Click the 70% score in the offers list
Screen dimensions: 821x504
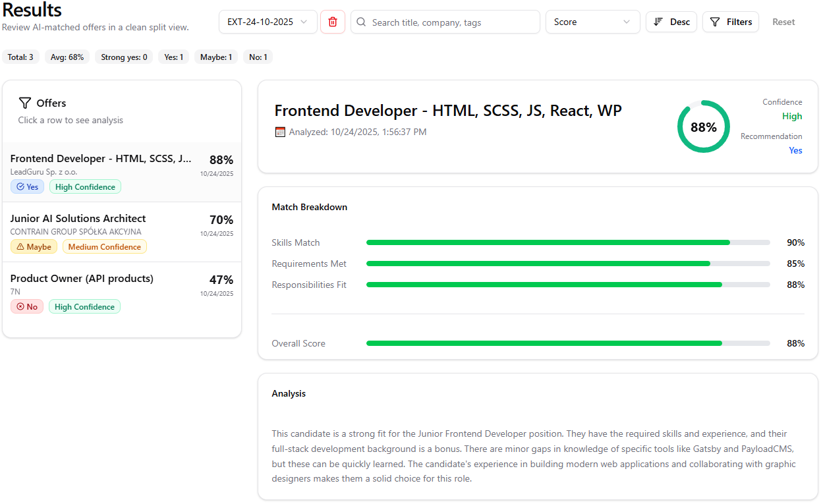(x=221, y=220)
